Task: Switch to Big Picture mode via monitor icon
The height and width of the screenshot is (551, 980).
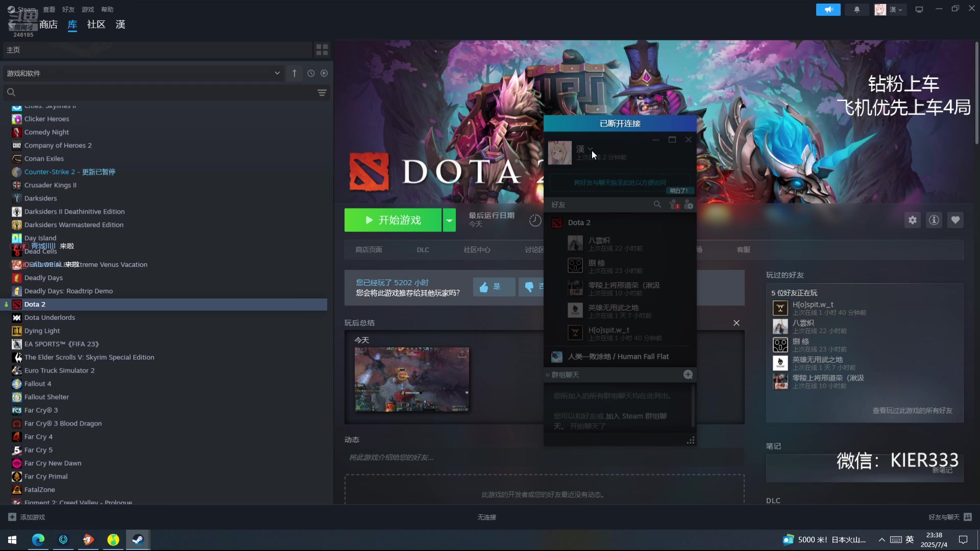Action: (x=919, y=10)
